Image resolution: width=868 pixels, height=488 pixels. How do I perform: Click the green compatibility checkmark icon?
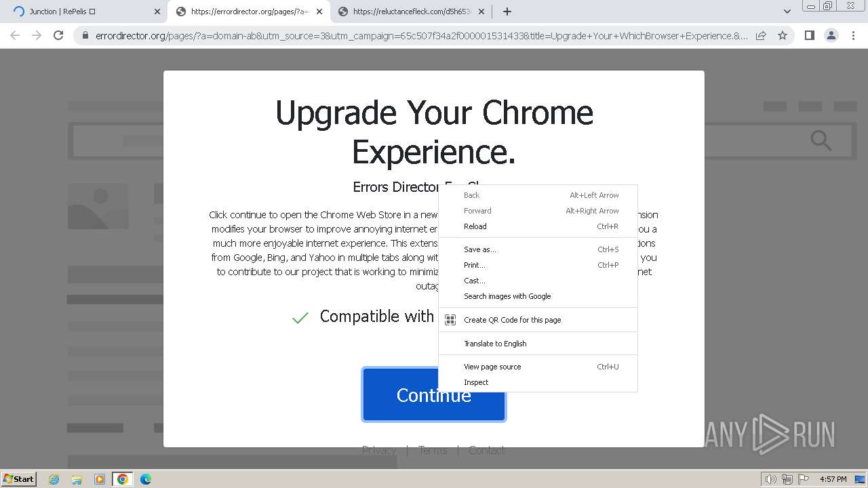pos(300,317)
